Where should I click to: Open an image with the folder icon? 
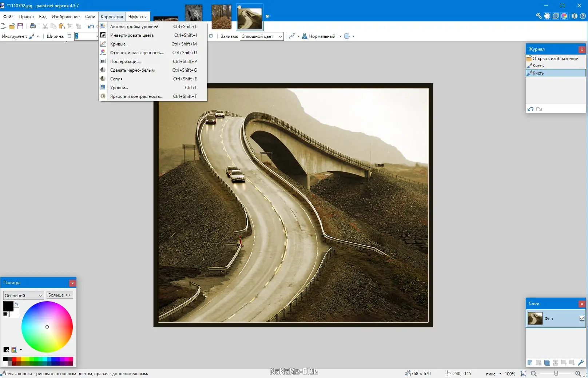pyautogui.click(x=12, y=26)
